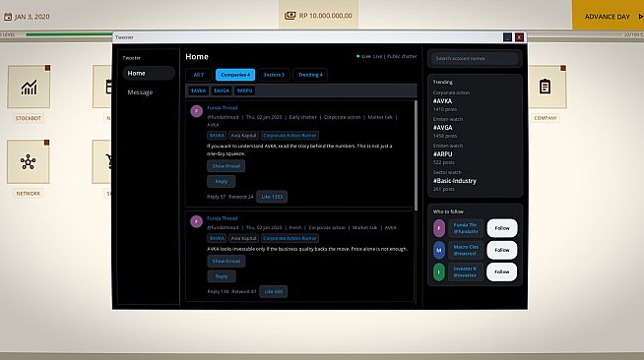644x360 pixels.
Task: Click the Reply 138 count text
Action: 218,291
